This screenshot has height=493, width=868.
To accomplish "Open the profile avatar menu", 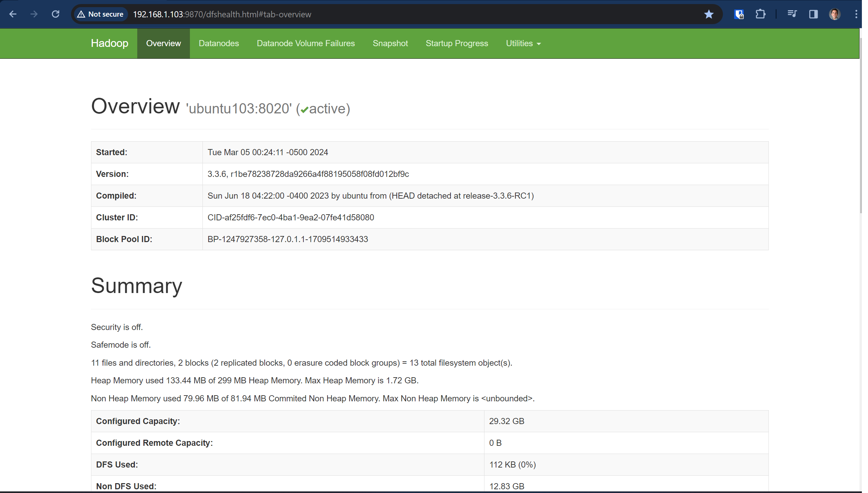I will coord(835,14).
